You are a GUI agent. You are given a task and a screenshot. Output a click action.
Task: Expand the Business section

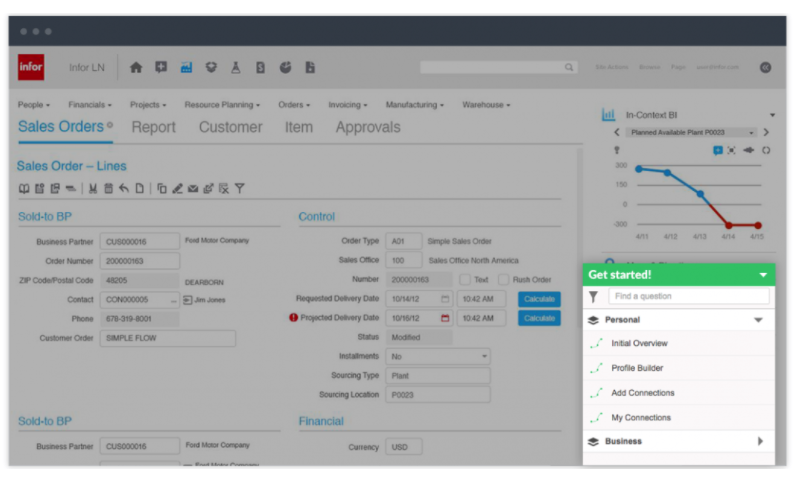click(x=760, y=441)
